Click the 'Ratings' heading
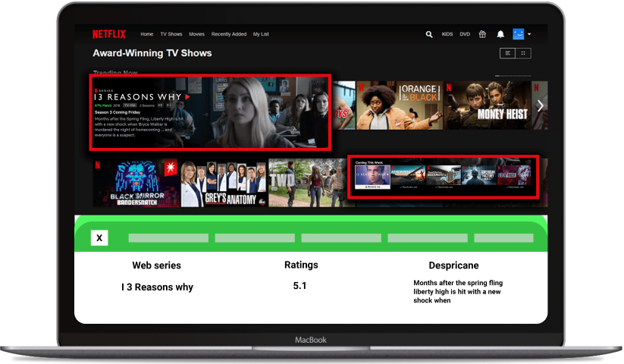This screenshot has height=364, width=624. tap(301, 265)
